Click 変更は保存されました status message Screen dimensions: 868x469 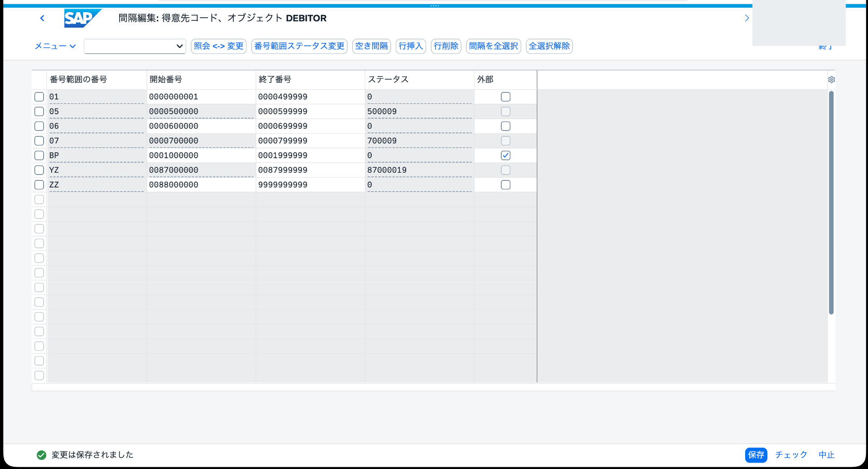click(x=92, y=455)
